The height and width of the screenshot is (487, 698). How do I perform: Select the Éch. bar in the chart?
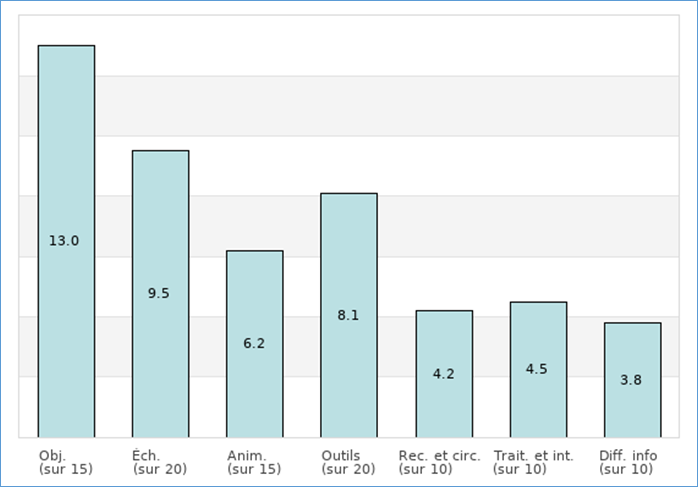coord(160,220)
